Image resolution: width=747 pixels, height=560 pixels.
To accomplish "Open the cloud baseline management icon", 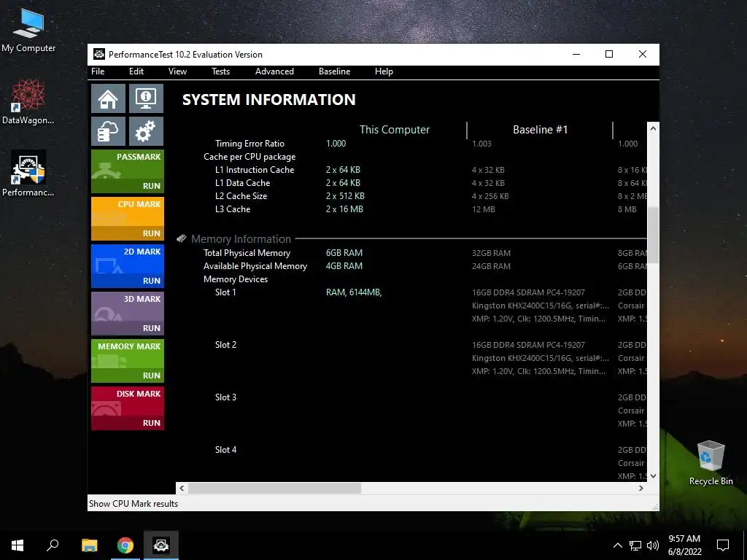I will [108, 131].
